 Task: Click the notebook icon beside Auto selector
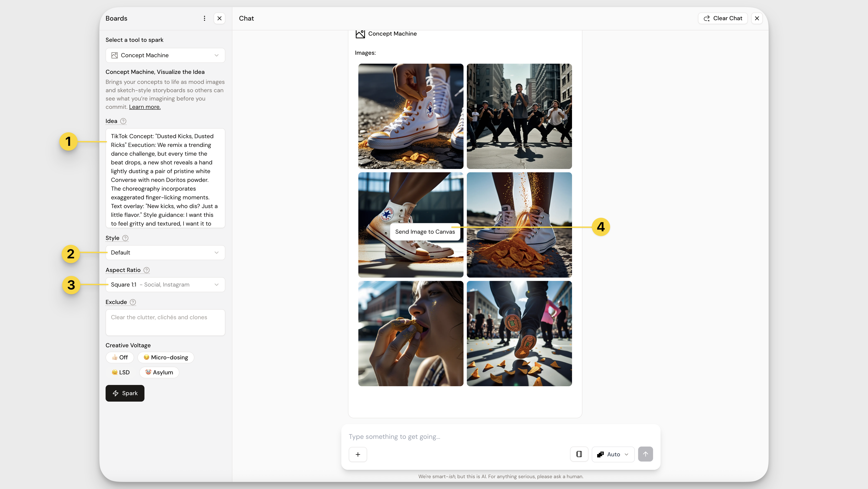click(579, 454)
